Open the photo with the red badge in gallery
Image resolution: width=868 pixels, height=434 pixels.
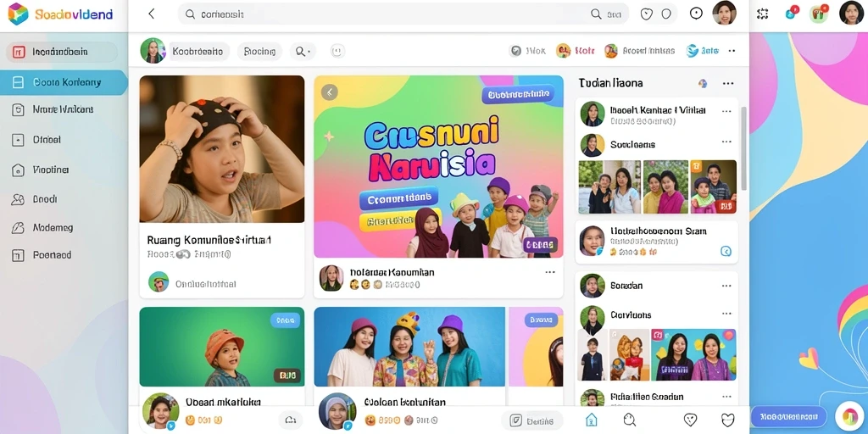(x=713, y=187)
